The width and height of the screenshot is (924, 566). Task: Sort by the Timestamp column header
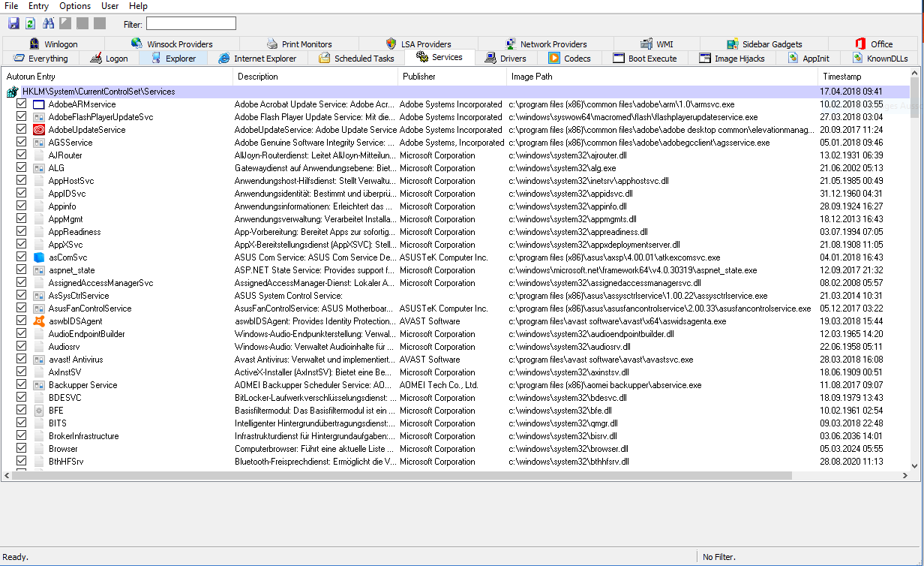(863, 77)
